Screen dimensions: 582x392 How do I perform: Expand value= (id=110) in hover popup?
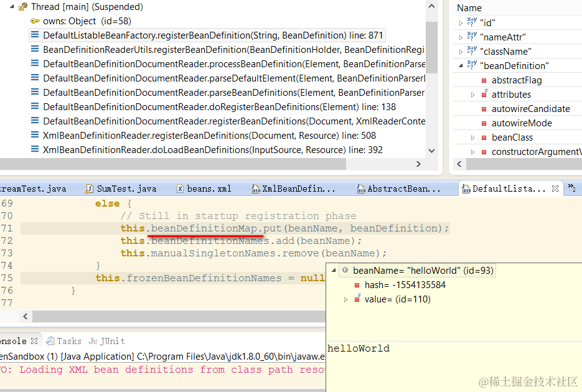[345, 300]
